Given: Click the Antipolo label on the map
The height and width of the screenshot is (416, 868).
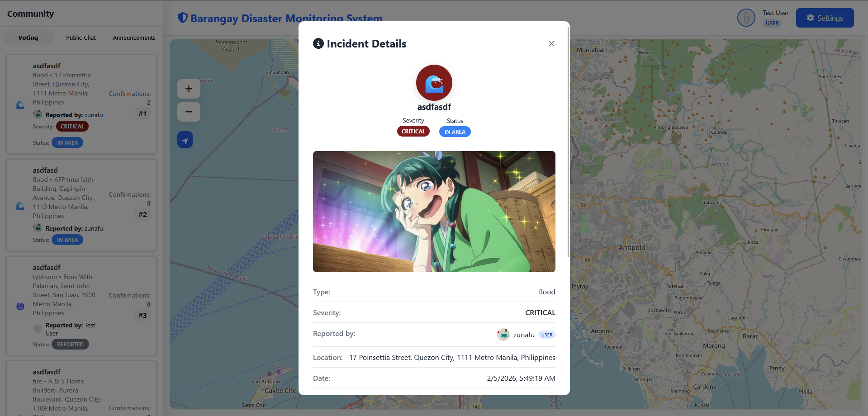Looking at the screenshot, I should (x=632, y=248).
